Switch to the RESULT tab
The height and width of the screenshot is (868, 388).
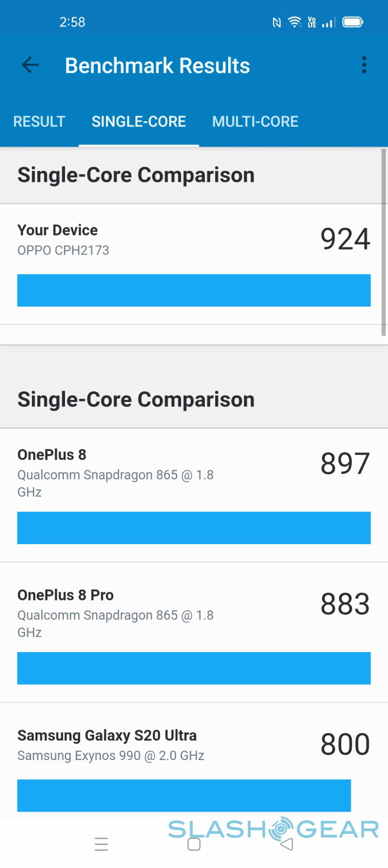[39, 122]
